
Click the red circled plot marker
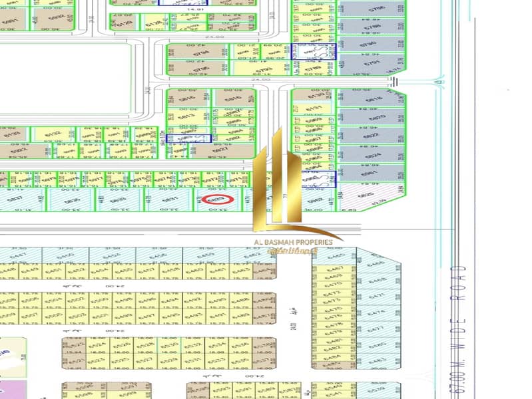[216, 199]
